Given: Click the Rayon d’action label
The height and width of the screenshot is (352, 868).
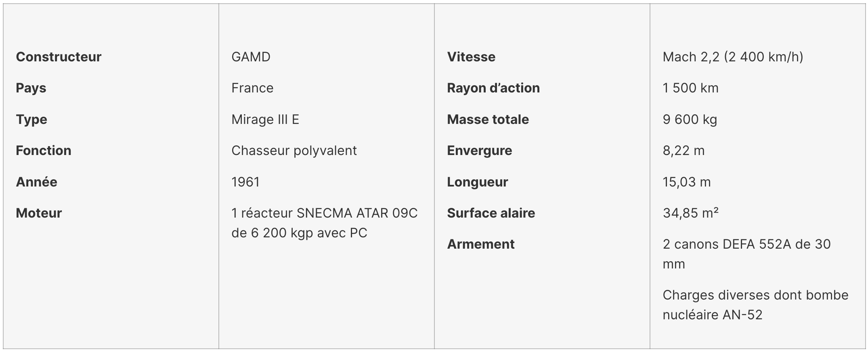Looking at the screenshot, I should [x=493, y=88].
